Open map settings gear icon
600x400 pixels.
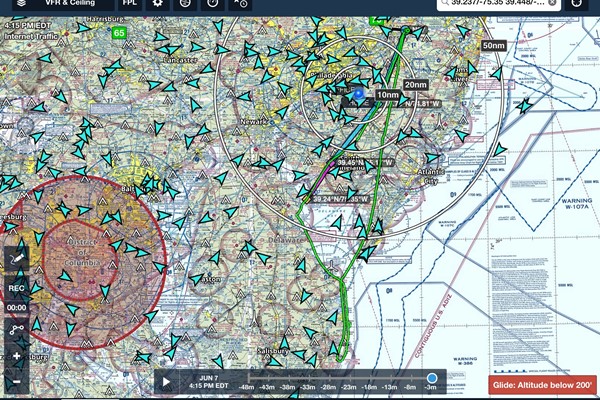tap(158, 4)
